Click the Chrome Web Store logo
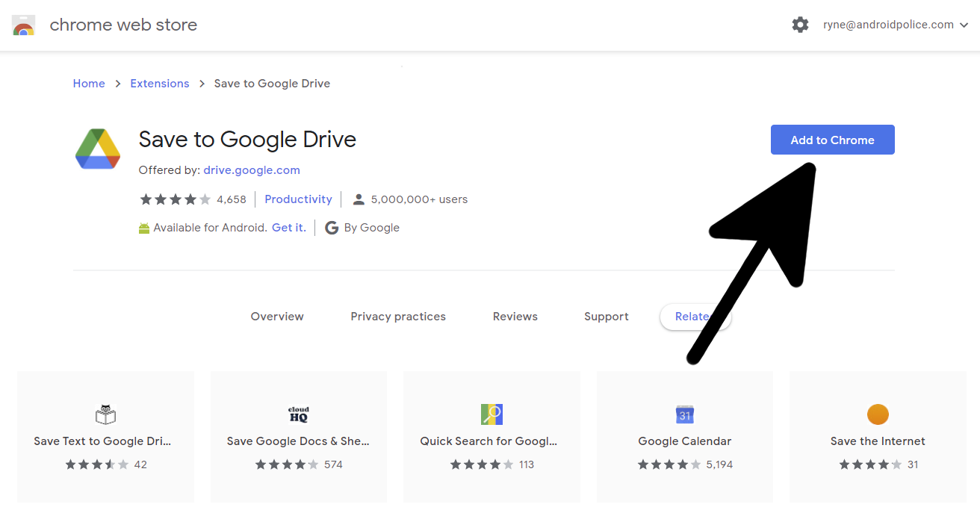This screenshot has width=980, height=513. point(23,25)
